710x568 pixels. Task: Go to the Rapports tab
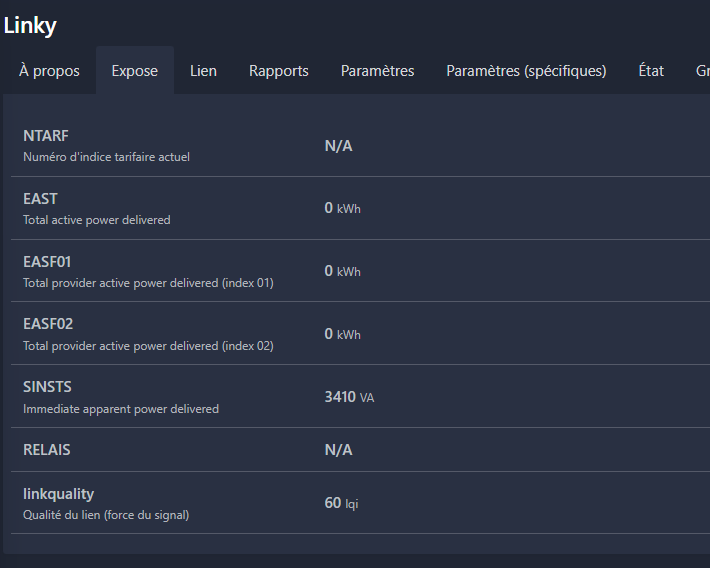(x=278, y=71)
